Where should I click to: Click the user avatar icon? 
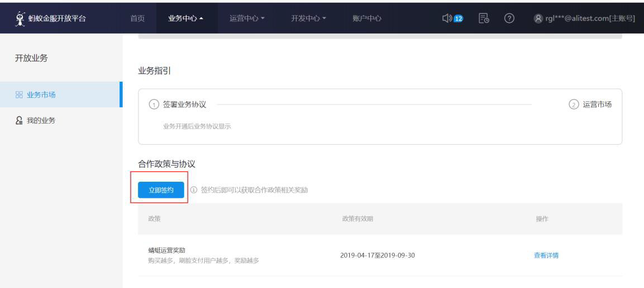538,18
